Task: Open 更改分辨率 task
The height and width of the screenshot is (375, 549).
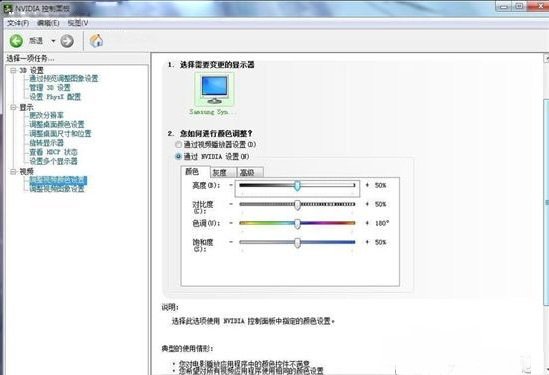Action: coord(46,115)
